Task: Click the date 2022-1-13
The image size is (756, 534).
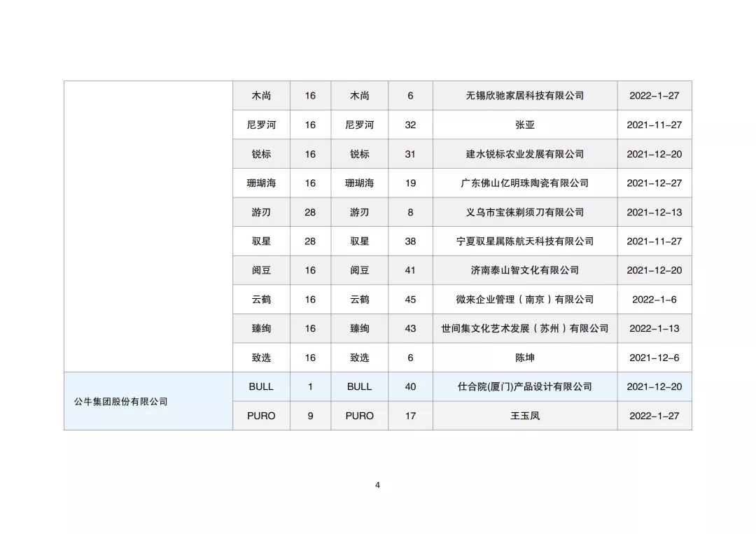Action: (654, 328)
